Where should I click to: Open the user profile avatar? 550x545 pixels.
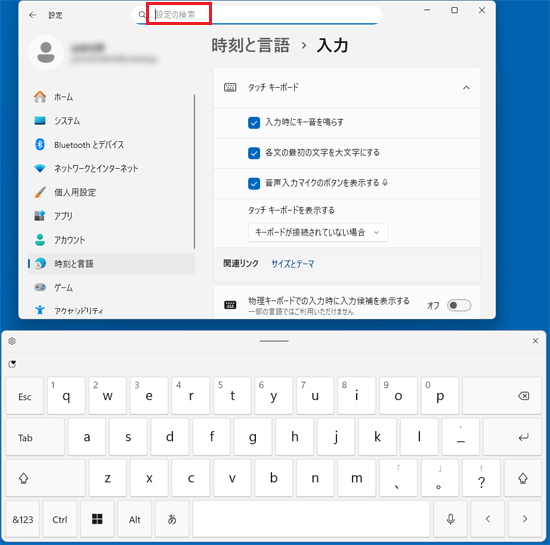click(x=46, y=53)
